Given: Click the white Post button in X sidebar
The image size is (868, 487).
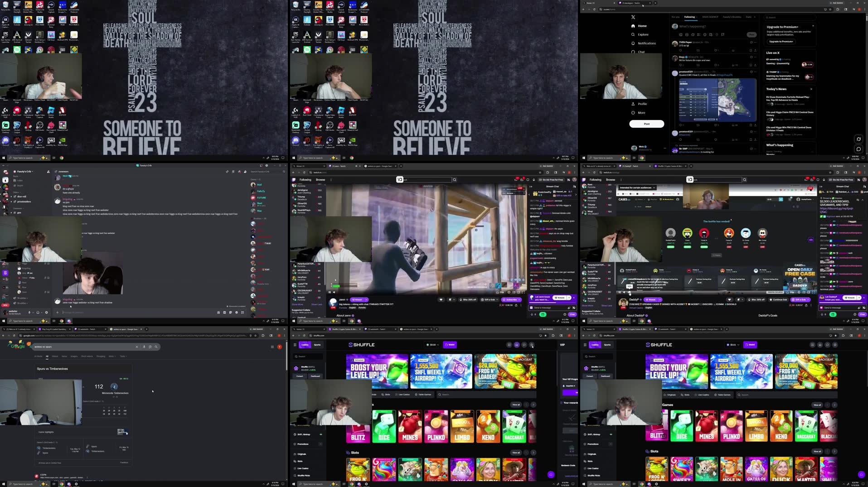Looking at the screenshot, I should [647, 124].
